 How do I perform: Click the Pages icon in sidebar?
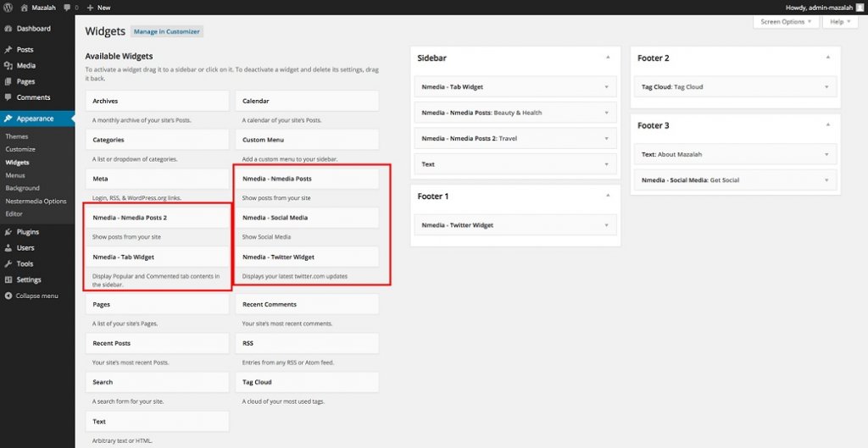[x=8, y=81]
